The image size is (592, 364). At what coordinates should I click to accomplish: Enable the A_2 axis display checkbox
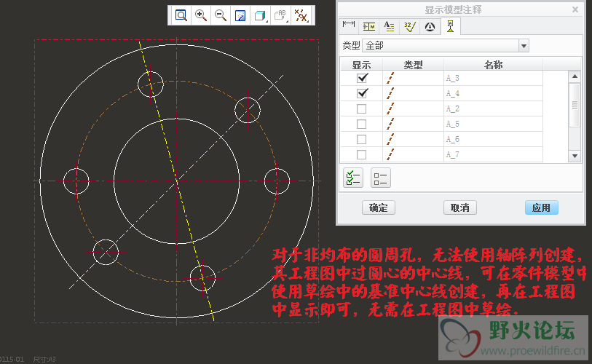[362, 108]
